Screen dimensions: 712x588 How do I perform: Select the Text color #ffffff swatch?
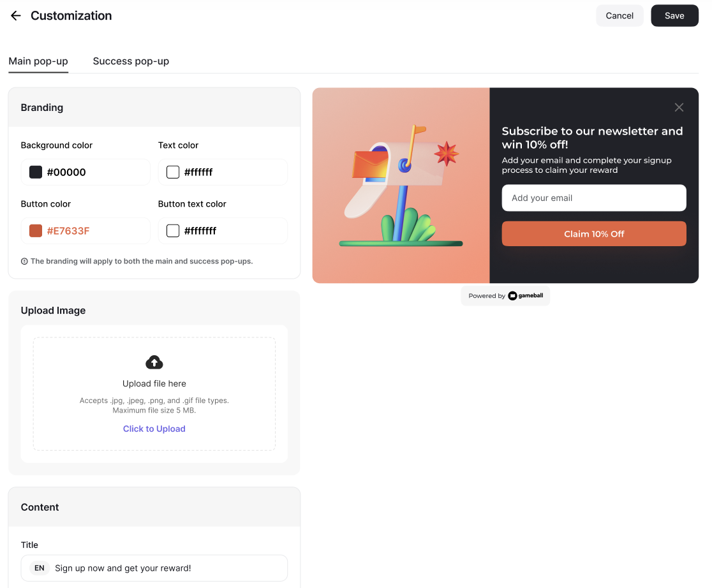coord(172,172)
